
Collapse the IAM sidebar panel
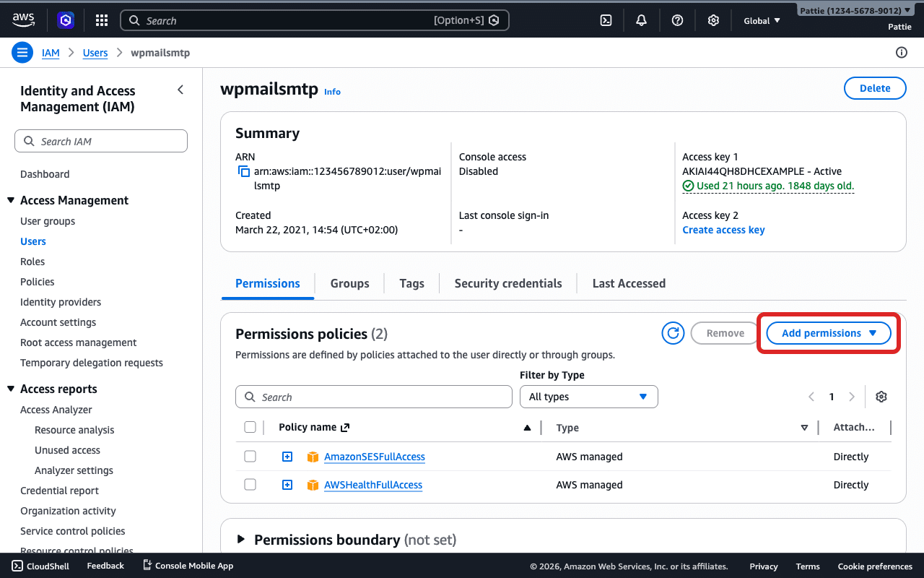[180, 90]
